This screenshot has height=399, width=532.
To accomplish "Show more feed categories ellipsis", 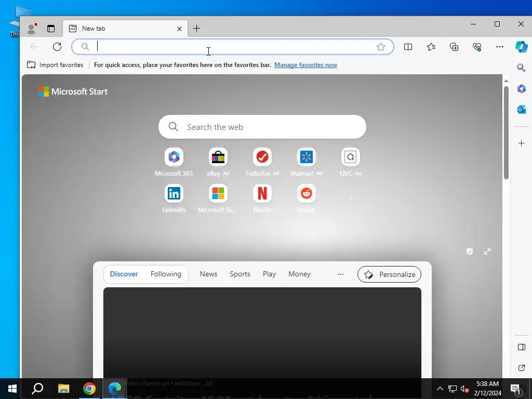I will coord(341,274).
